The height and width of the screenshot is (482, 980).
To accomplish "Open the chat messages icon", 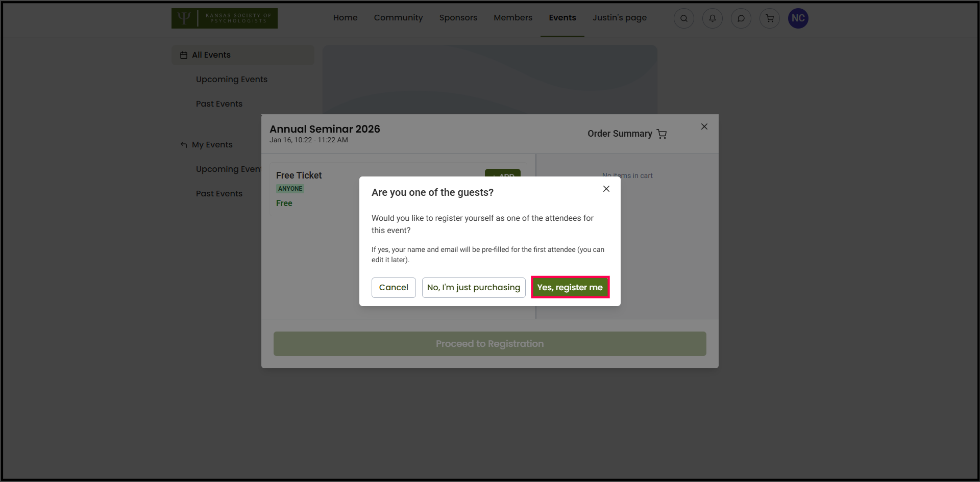I will point(741,18).
